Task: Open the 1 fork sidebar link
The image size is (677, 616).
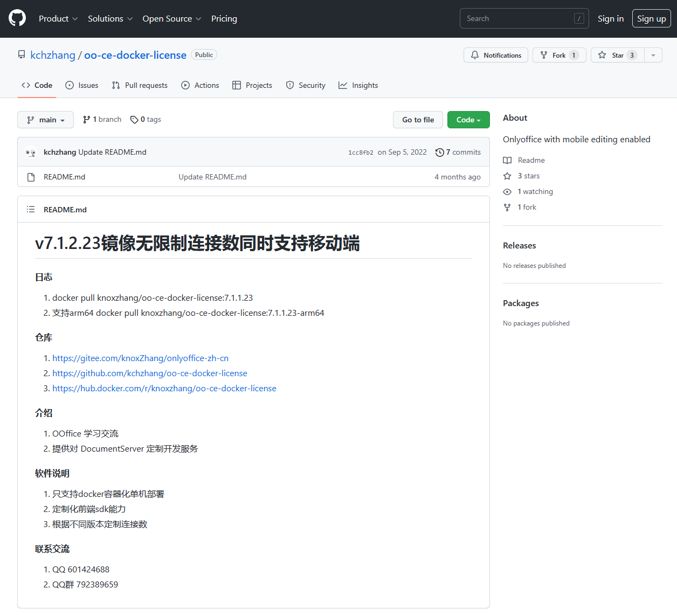Action: [x=527, y=207]
